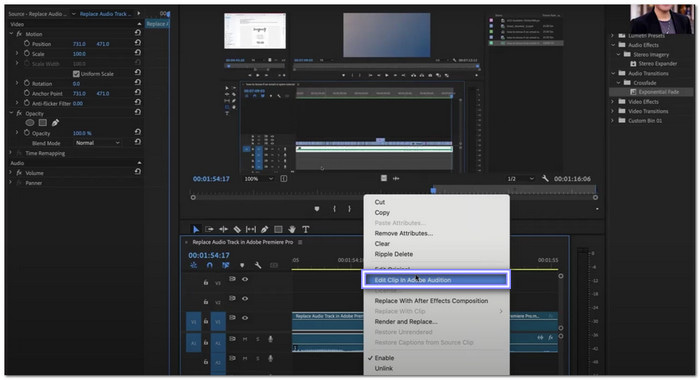Collapse the Audio Effects folder
The height and width of the screenshot is (380, 700).
613,45
